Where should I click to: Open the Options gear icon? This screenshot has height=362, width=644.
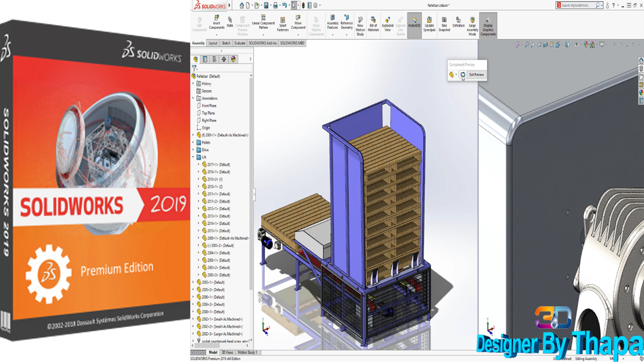pyautogui.click(x=315, y=6)
